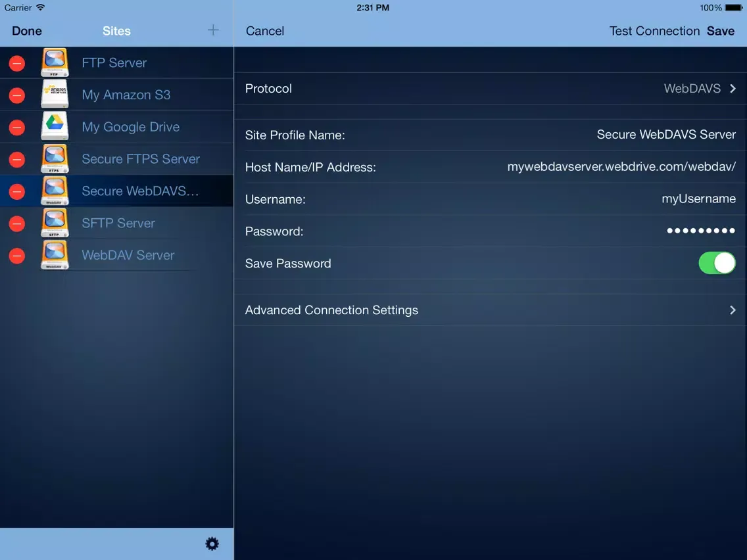Cancel editing the site profile
Viewport: 747px width, 560px height.
click(x=265, y=31)
